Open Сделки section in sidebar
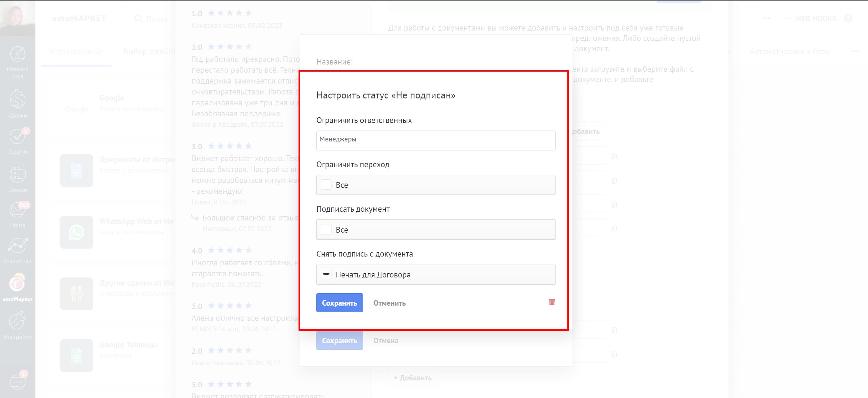 [18, 104]
